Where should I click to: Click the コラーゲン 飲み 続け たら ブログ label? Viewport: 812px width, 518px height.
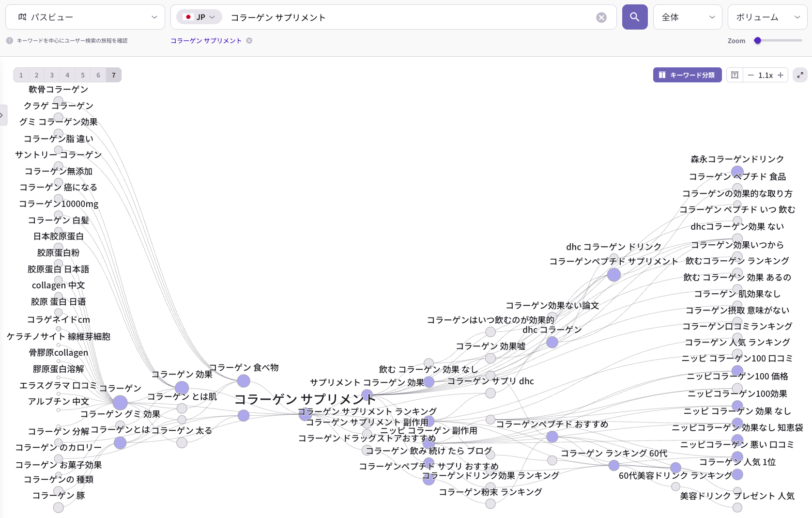tap(429, 451)
